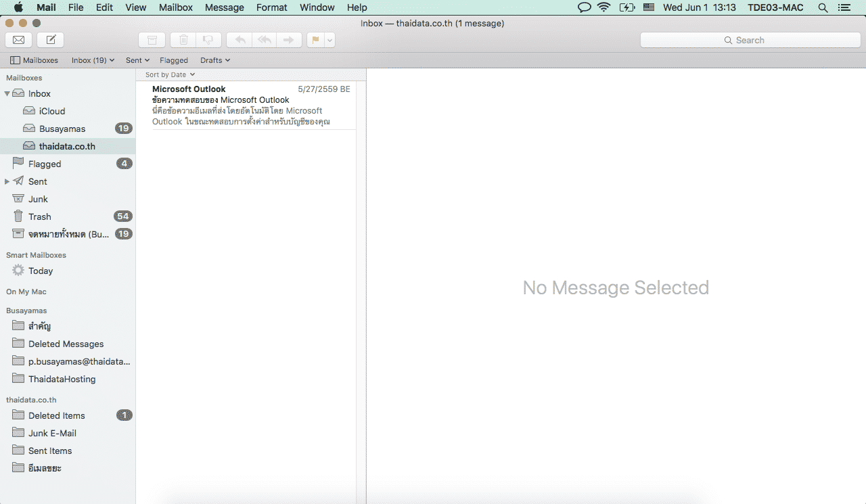Click the Wi-Fi status icon
The width and height of the screenshot is (866, 504).
[603, 7]
